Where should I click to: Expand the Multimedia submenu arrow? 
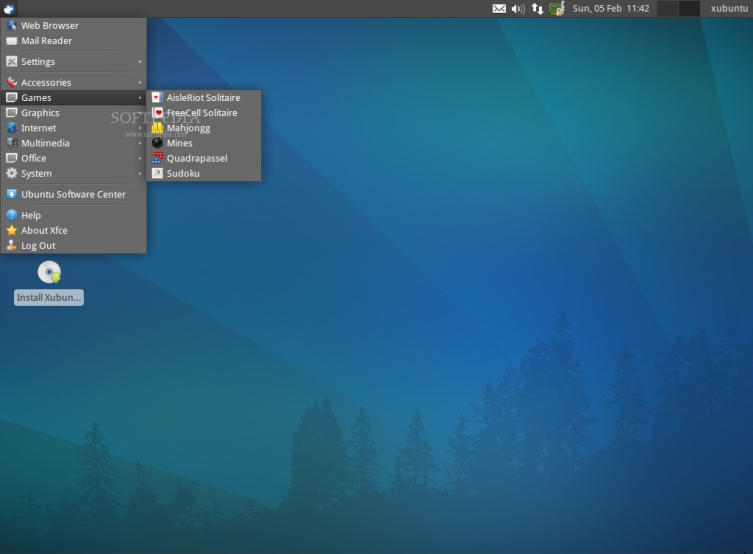pyautogui.click(x=140, y=143)
